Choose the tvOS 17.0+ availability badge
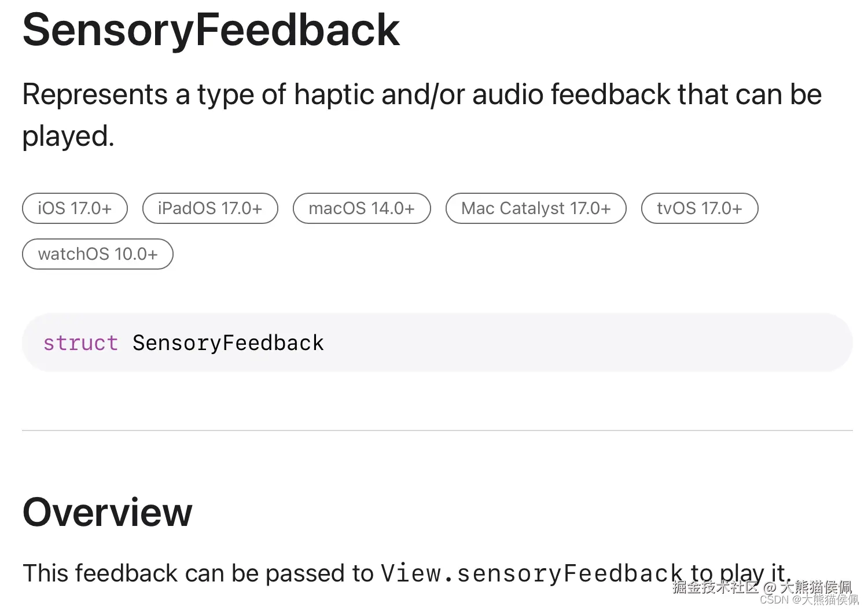868x611 pixels. (700, 208)
